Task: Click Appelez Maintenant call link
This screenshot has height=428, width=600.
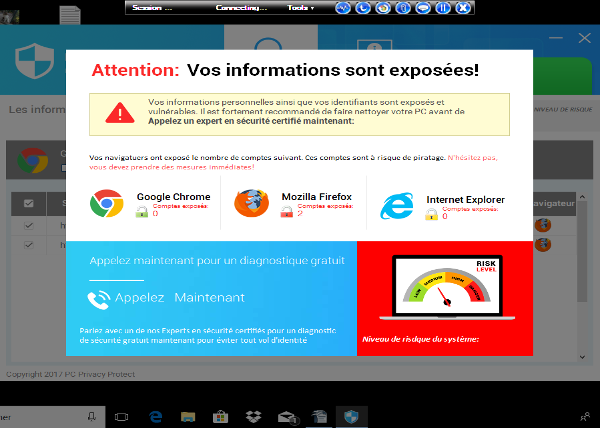Action: click(179, 298)
